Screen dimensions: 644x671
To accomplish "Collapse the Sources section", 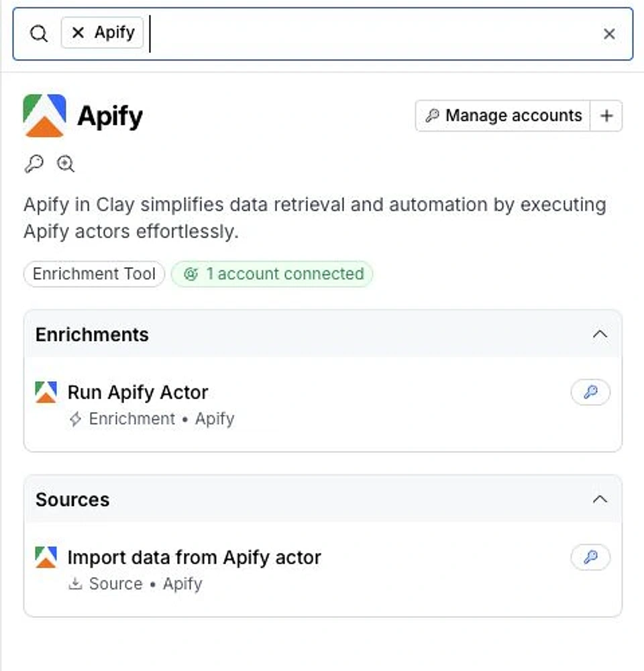I will (600, 499).
